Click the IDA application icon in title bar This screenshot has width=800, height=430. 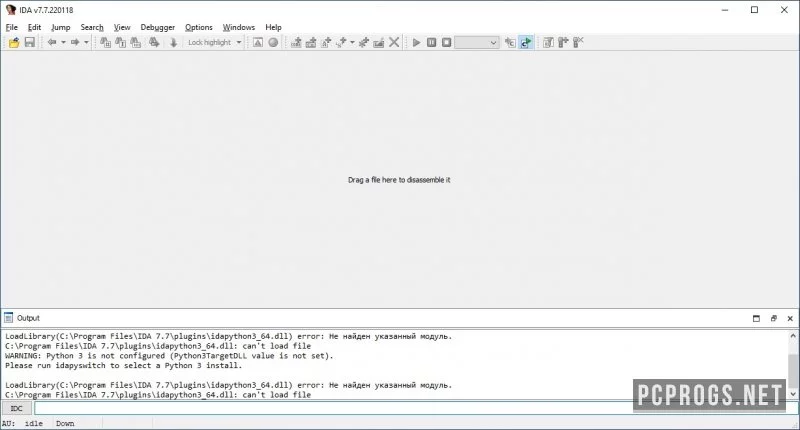(11, 10)
